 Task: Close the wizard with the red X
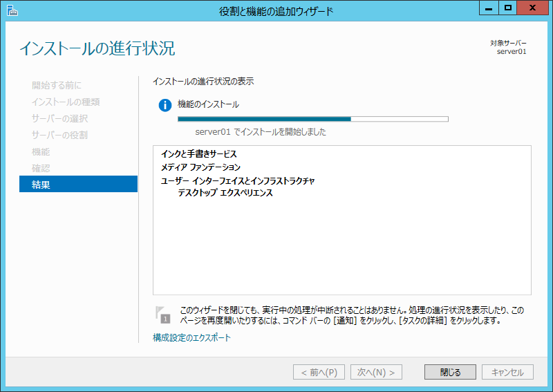click(x=534, y=8)
